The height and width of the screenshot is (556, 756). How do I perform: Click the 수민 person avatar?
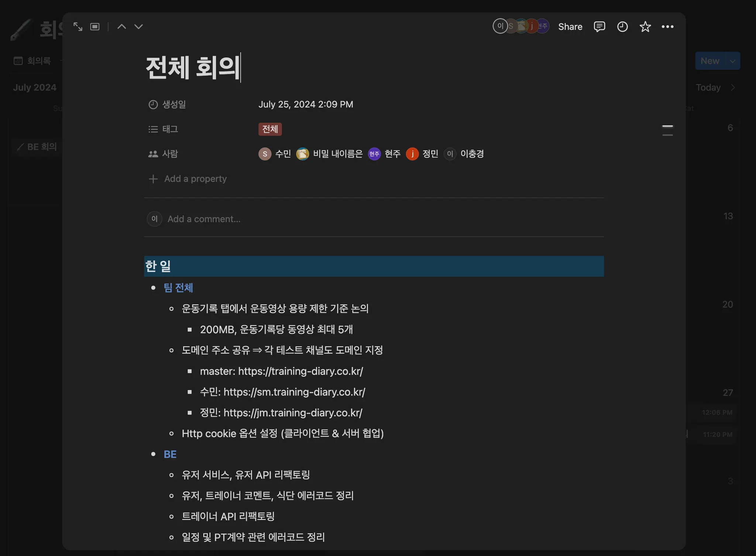point(265,154)
